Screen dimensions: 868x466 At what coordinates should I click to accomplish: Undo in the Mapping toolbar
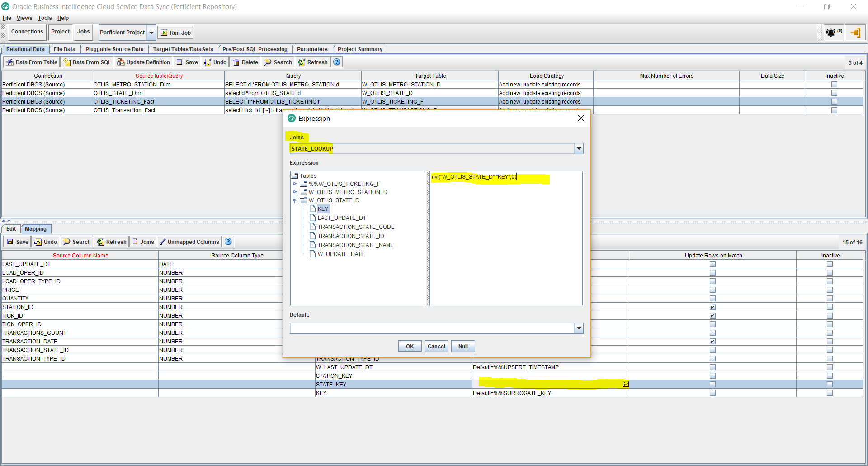(46, 242)
